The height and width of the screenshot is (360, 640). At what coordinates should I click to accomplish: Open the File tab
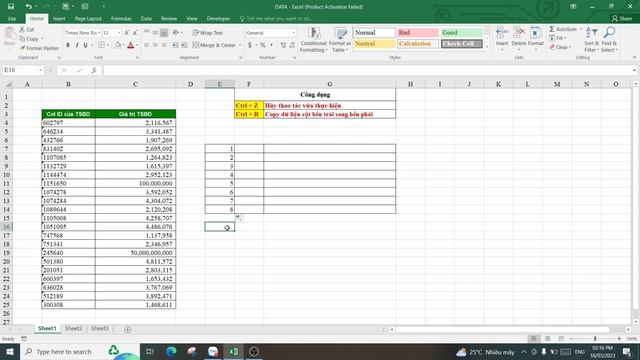(x=12, y=19)
